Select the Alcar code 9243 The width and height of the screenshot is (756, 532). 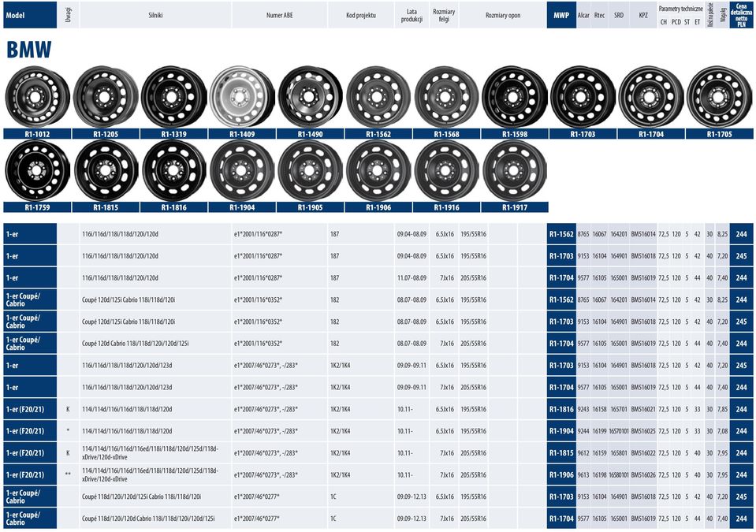(583, 409)
